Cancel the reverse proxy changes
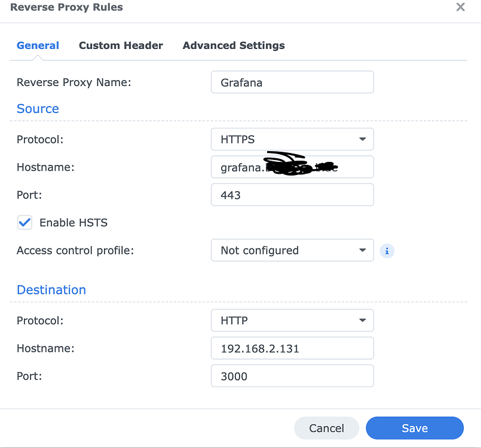The height and width of the screenshot is (448, 481). click(x=326, y=428)
